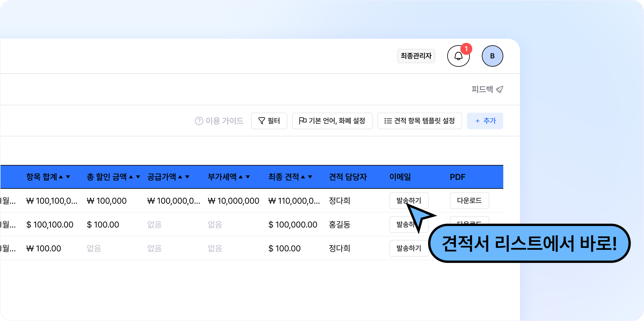Select 정다희 in the ₩ 10,000,000 row
The height and width of the screenshot is (321, 644).
(x=339, y=201)
